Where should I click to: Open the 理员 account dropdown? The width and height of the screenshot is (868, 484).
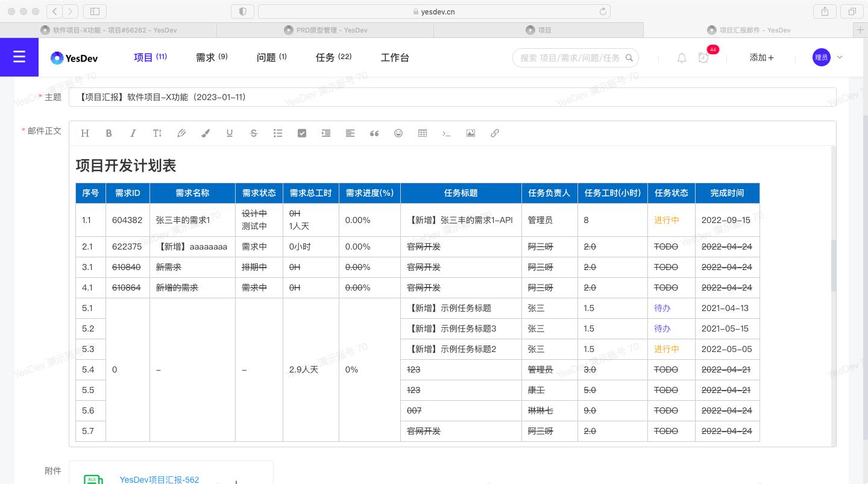coord(827,57)
